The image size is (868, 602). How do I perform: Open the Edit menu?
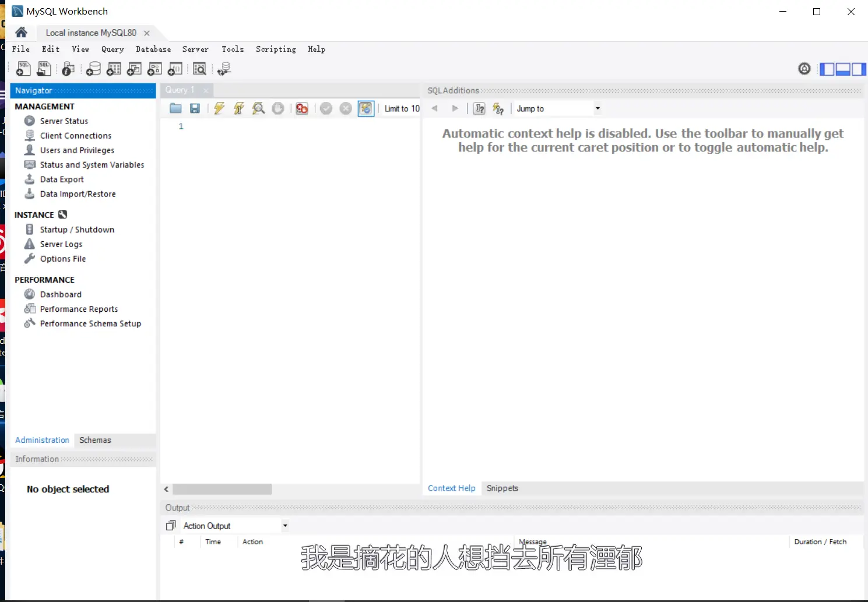pyautogui.click(x=51, y=49)
